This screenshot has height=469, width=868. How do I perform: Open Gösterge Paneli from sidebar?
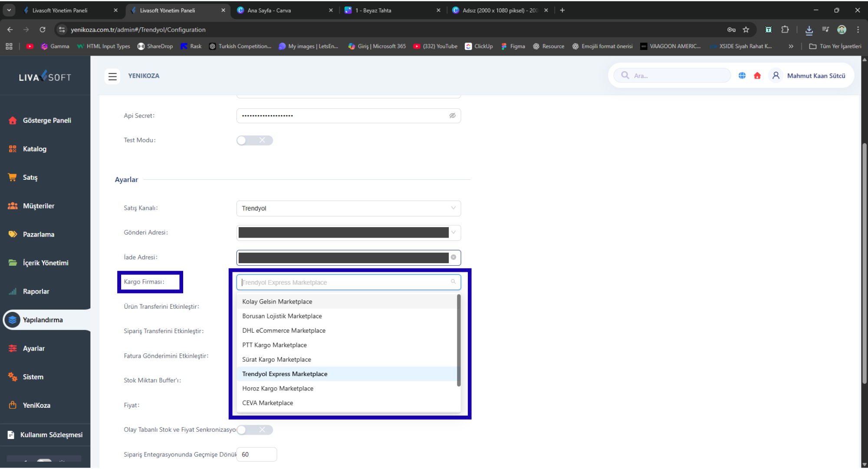click(x=46, y=121)
